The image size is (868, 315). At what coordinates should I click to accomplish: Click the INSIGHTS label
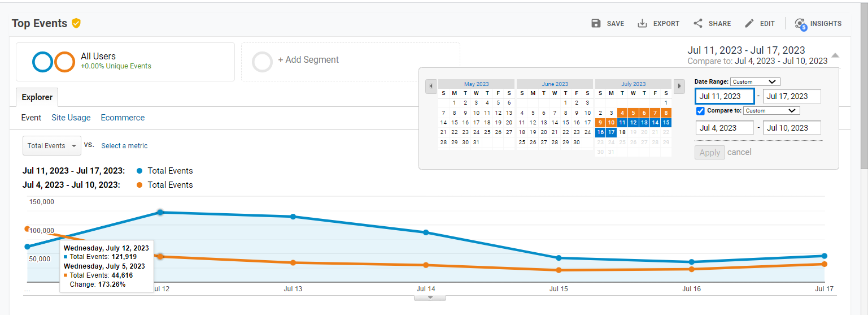[x=826, y=24]
